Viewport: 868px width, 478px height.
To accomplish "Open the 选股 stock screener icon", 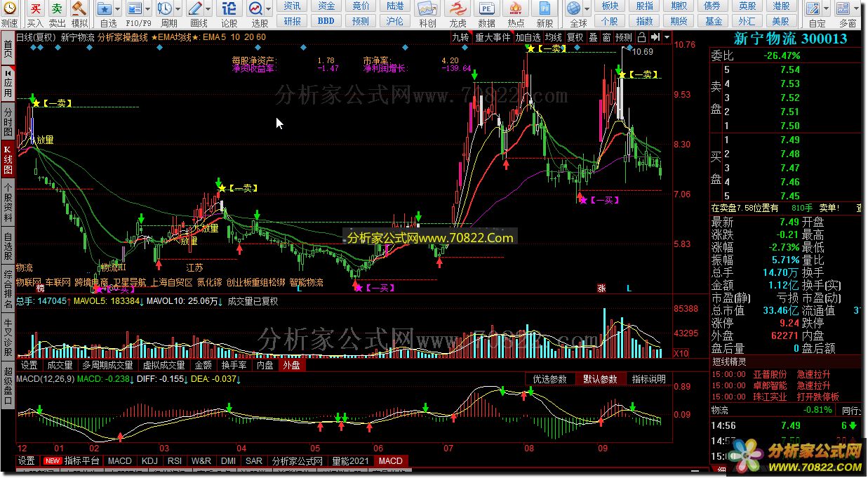I will tap(255, 9).
